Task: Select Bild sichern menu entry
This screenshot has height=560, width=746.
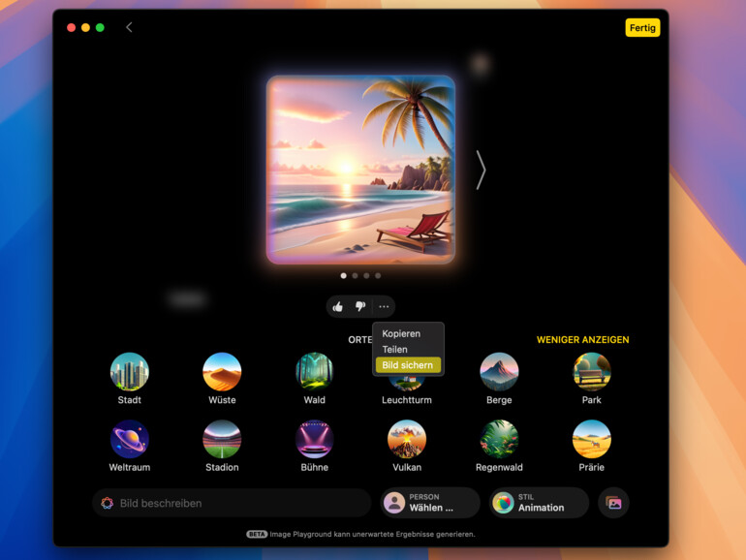Action: point(408,365)
